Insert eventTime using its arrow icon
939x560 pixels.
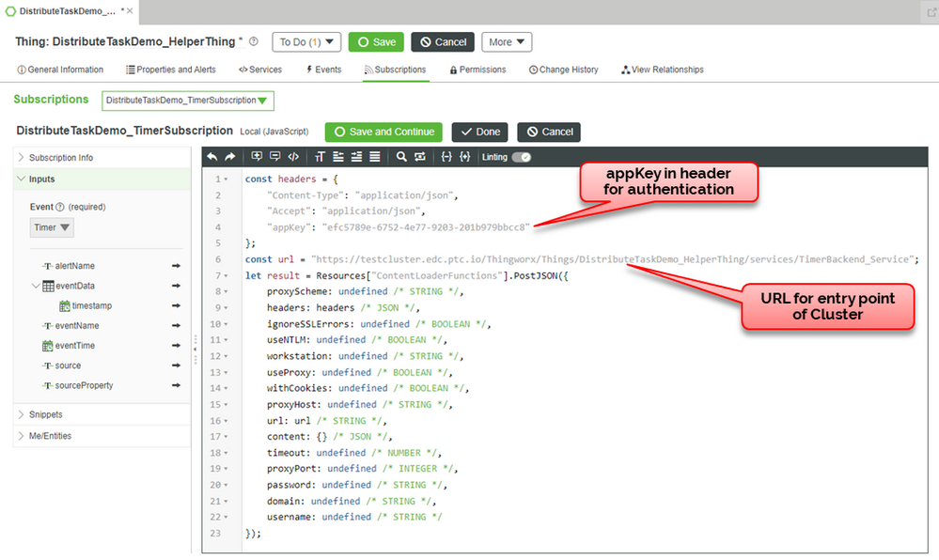pos(176,346)
